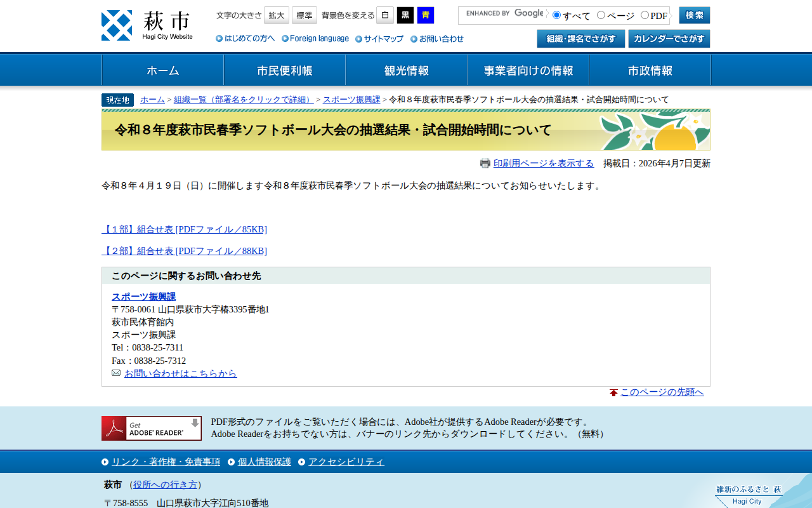812x508 pixels.
Task: Open the アクセシビリティ footer link
Action: 346,462
